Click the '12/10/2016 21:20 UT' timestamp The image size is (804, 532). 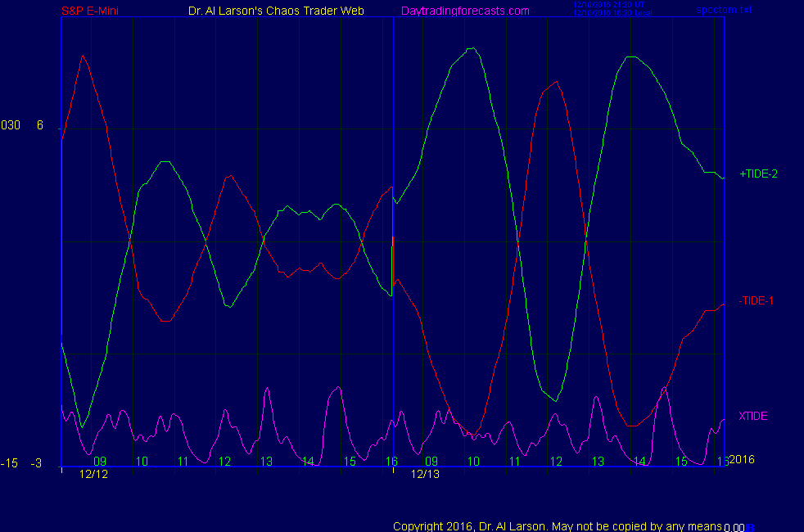click(x=608, y=5)
